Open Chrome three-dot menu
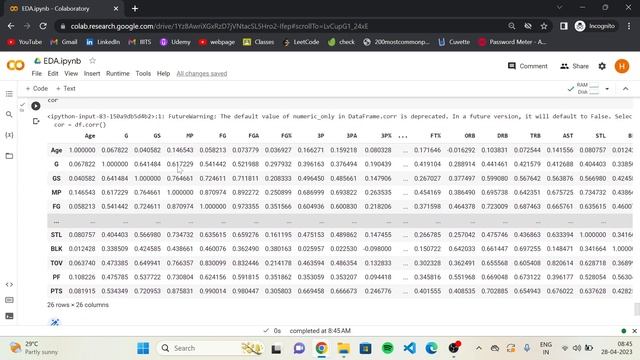The height and width of the screenshot is (360, 640). tap(629, 26)
